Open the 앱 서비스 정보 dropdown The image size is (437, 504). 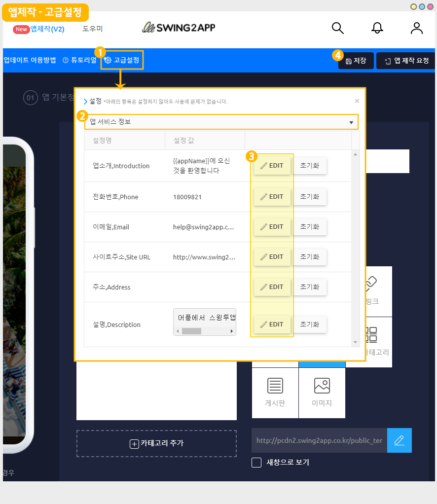click(220, 122)
